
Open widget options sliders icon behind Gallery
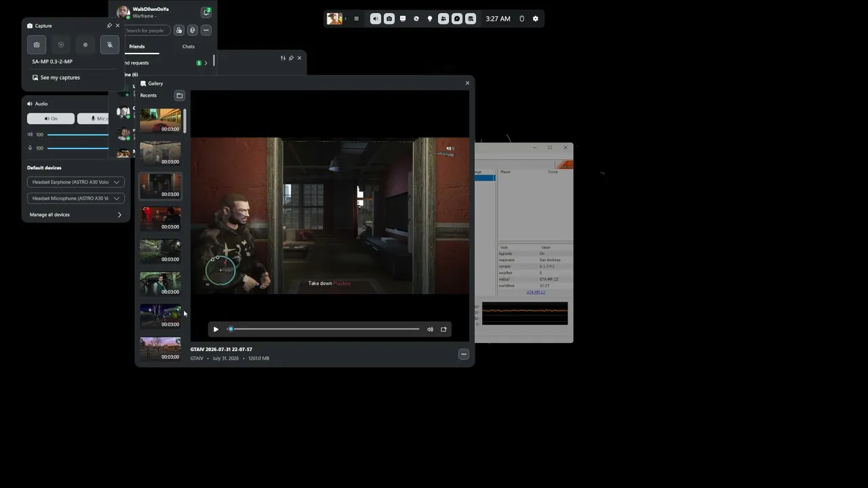point(283,58)
